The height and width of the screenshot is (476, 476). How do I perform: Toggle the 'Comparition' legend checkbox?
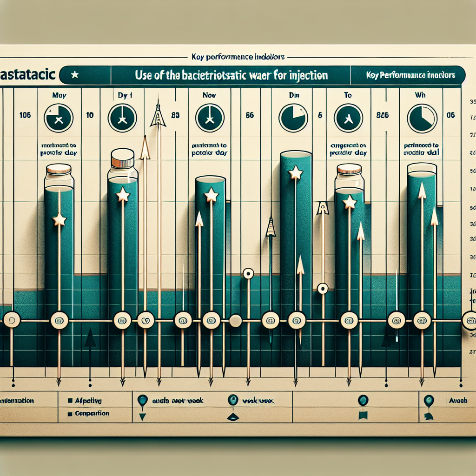(70, 413)
